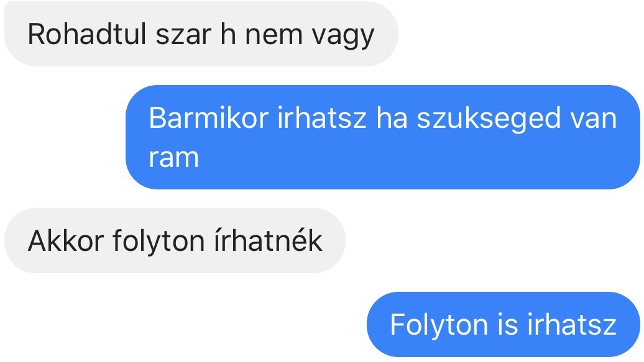
Task: Click the word "Folyton" in last bubble
Action: click(x=439, y=325)
